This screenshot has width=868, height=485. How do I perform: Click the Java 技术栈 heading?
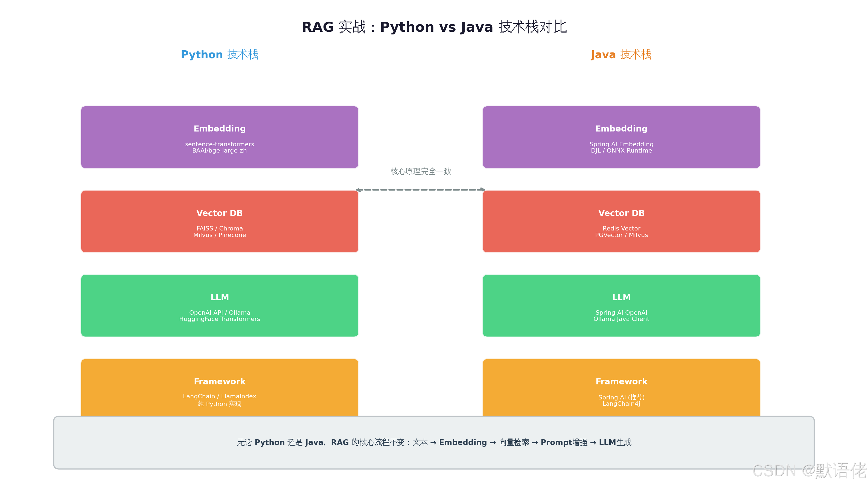click(x=621, y=54)
